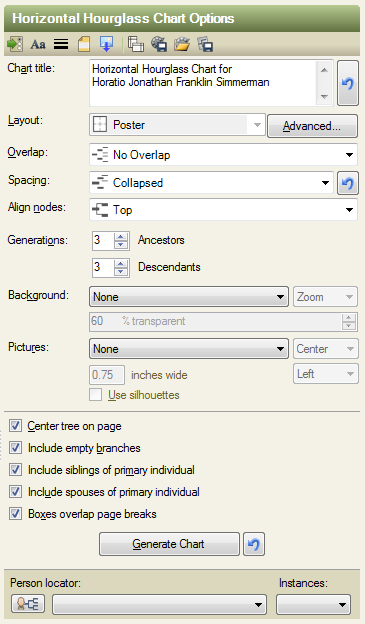
Task: Click the picture with blue arrow icon
Action: click(x=106, y=44)
